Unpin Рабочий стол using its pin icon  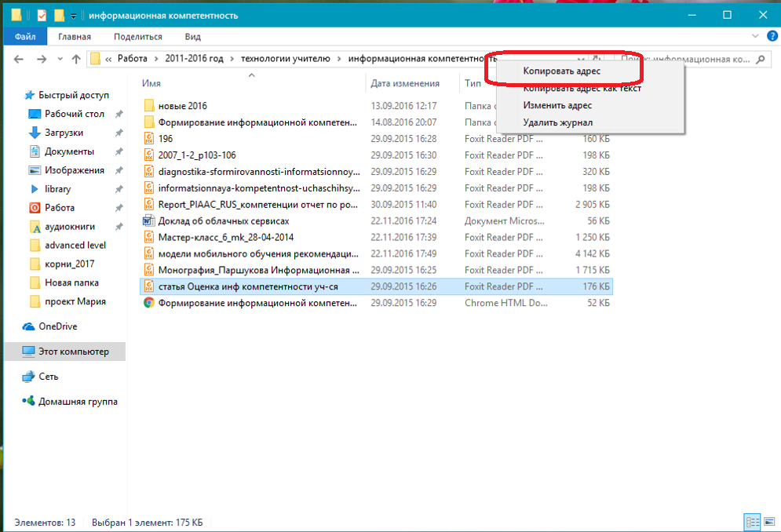pos(119,114)
